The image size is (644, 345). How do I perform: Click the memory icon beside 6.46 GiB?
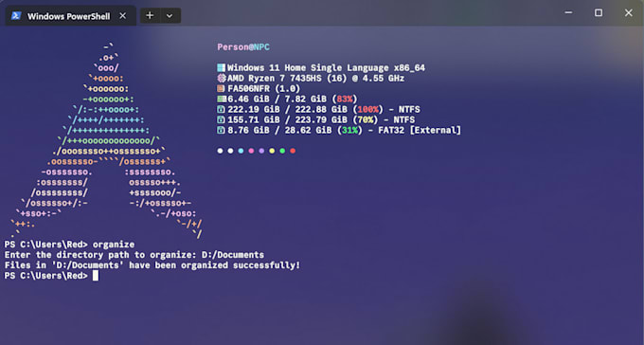click(222, 99)
